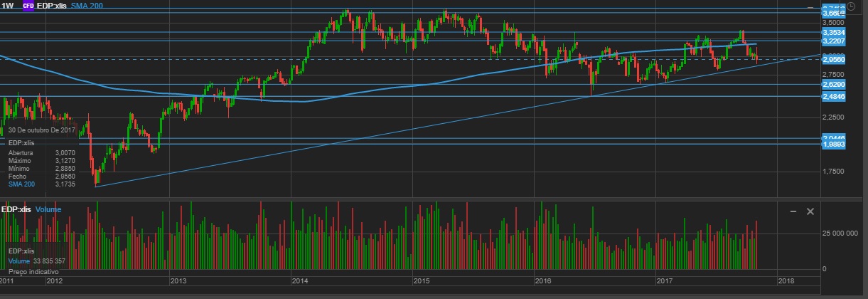Click the 2016 marker on time axis
Image resolution: width=868 pixels, height=299 pixels.
click(x=544, y=281)
